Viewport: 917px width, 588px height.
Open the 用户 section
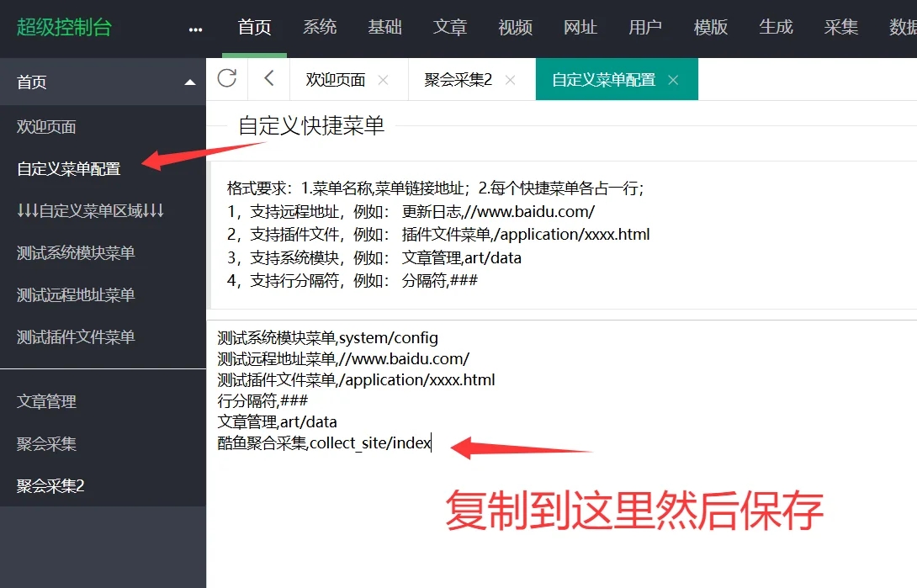(645, 27)
